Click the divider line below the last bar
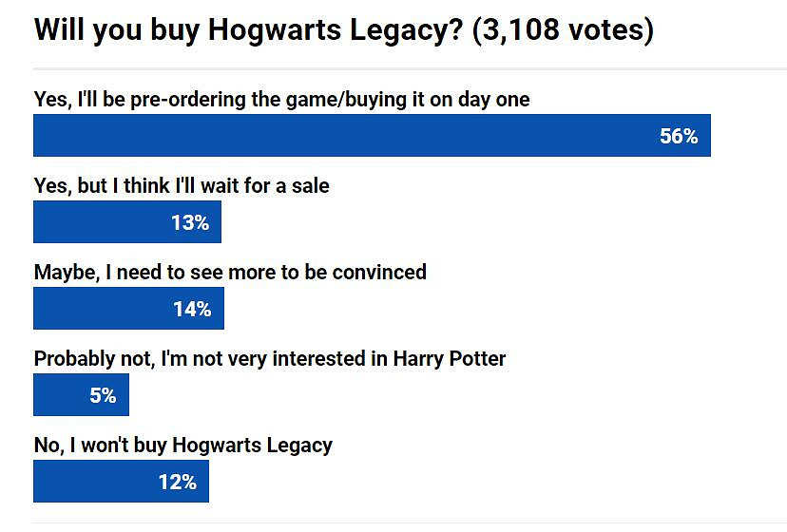787x532 pixels. pos(409,522)
